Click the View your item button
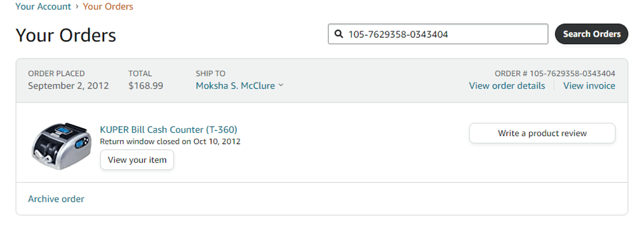The image size is (644, 234). pyautogui.click(x=137, y=160)
